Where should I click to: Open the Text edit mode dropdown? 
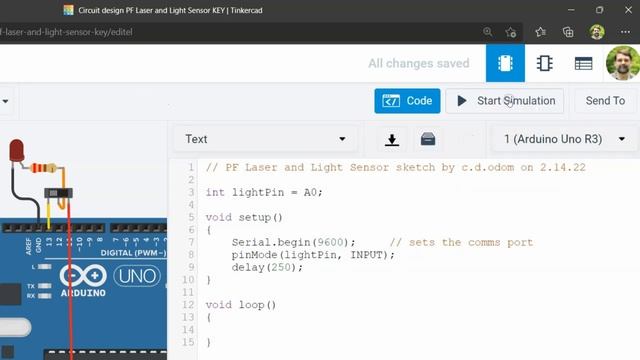[265, 139]
